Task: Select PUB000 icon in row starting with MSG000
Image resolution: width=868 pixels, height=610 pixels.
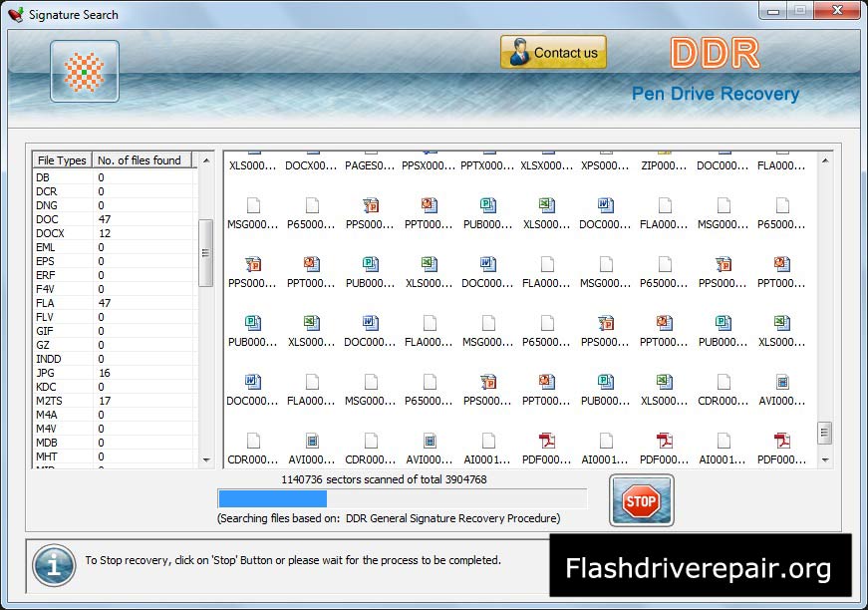Action: (x=487, y=205)
